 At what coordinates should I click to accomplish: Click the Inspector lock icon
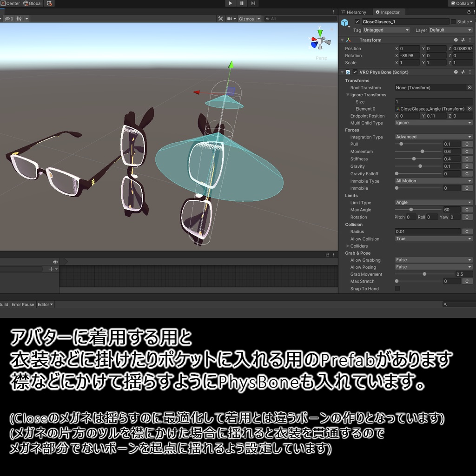469,12
